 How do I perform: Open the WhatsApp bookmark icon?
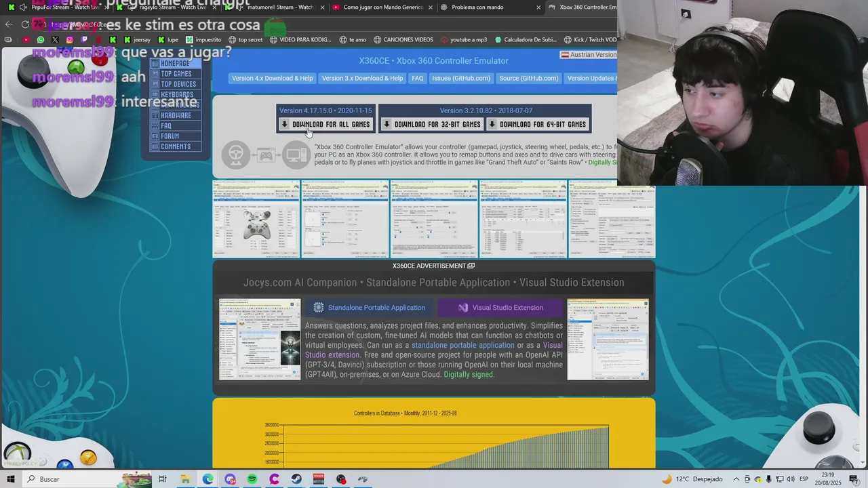click(x=41, y=39)
